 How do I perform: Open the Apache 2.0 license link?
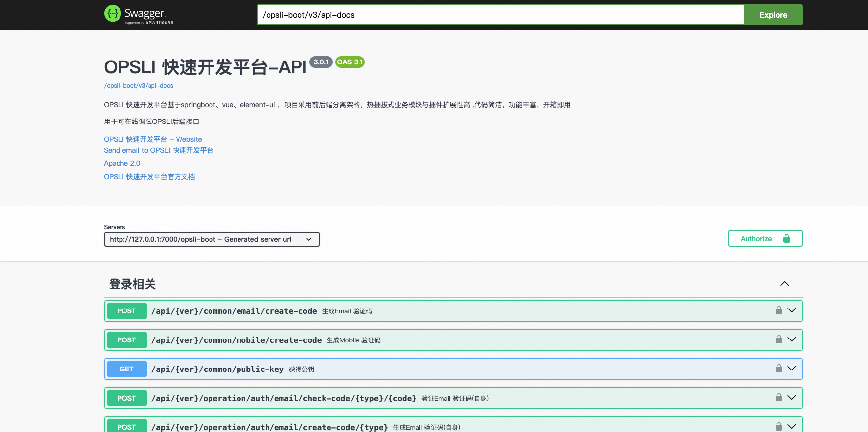[122, 163]
